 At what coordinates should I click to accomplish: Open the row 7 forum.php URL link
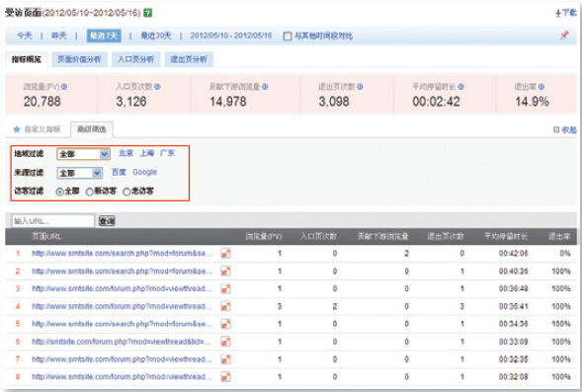(x=122, y=359)
